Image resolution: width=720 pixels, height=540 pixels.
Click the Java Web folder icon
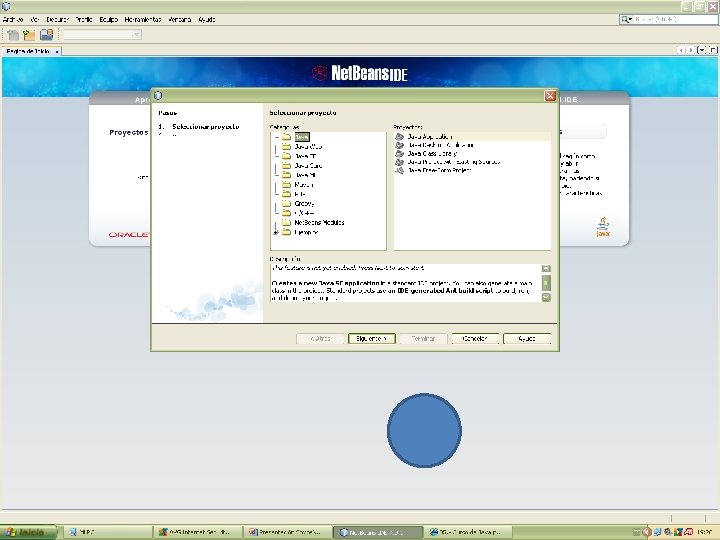[287, 146]
